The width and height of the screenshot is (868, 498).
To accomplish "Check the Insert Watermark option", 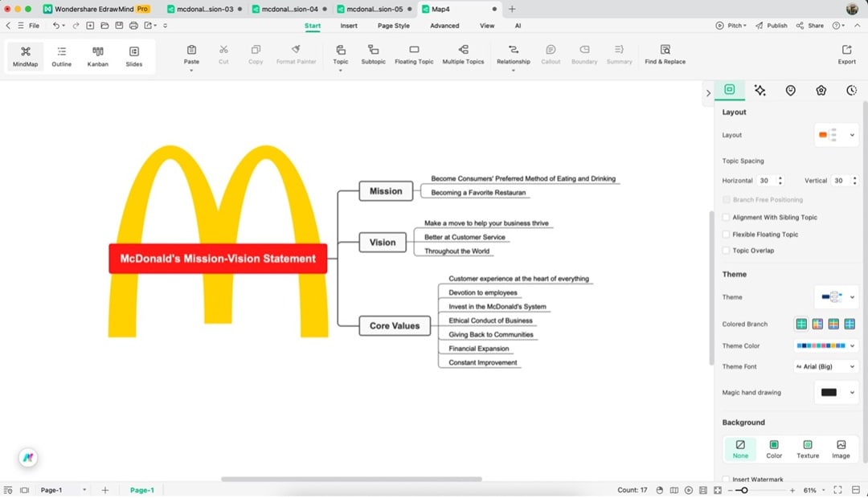I will click(x=726, y=479).
